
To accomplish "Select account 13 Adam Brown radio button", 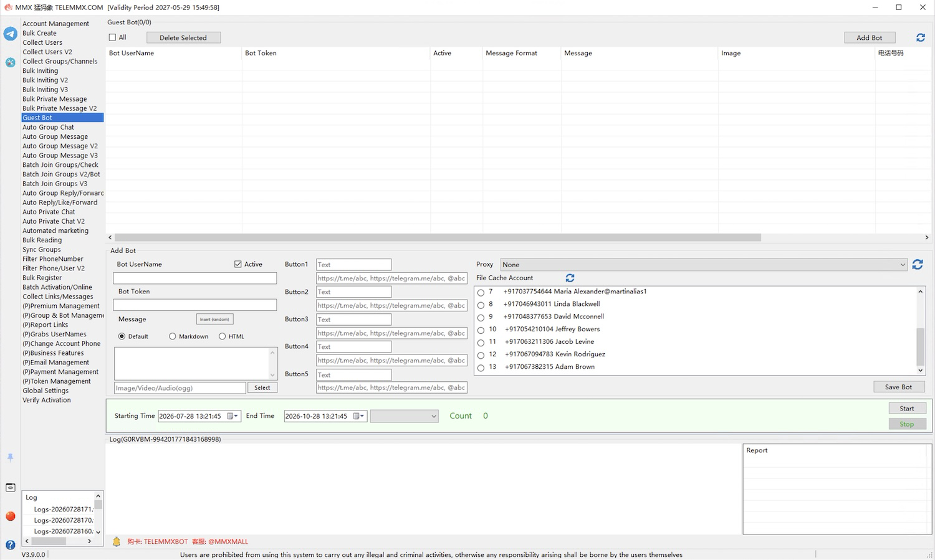I will click(481, 368).
